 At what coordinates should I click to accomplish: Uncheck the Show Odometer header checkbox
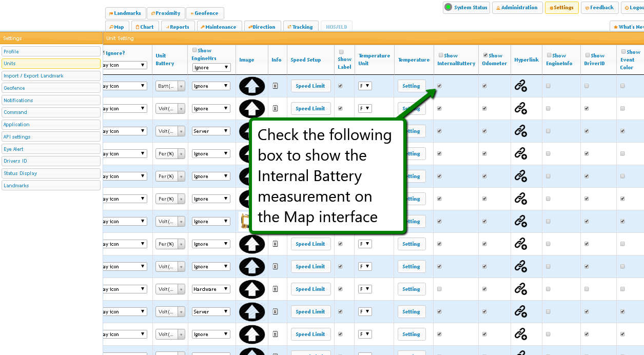point(485,55)
